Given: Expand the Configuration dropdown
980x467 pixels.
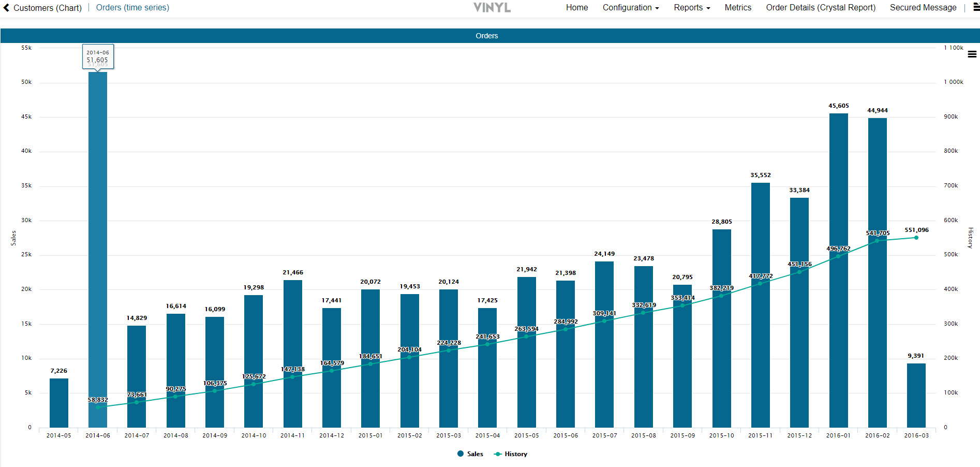Looking at the screenshot, I should pos(630,8).
